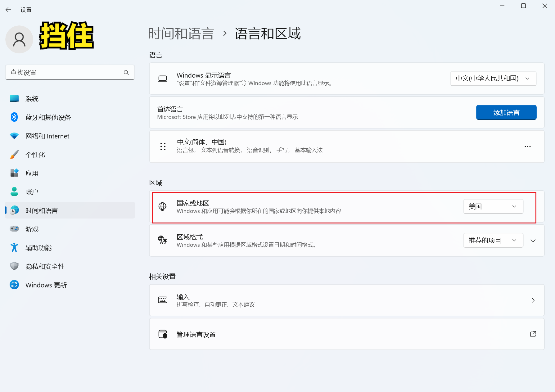Click the 查找设置 search field
Viewport: 555px width, 392px height.
[x=70, y=72]
